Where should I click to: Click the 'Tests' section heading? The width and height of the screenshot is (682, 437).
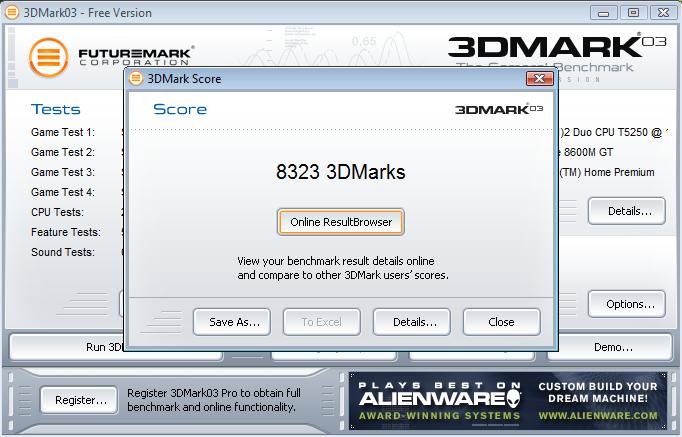tap(56, 109)
